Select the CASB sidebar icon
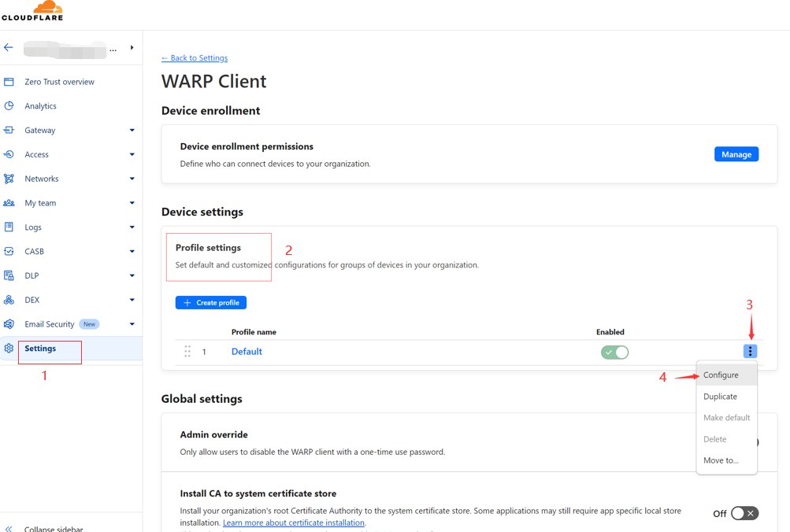The height and width of the screenshot is (532, 790). click(x=9, y=252)
